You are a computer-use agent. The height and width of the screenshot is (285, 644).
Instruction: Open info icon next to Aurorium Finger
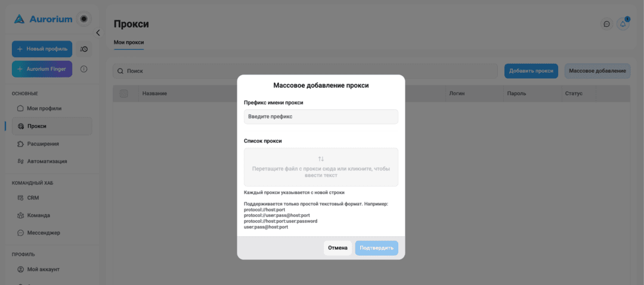(84, 69)
